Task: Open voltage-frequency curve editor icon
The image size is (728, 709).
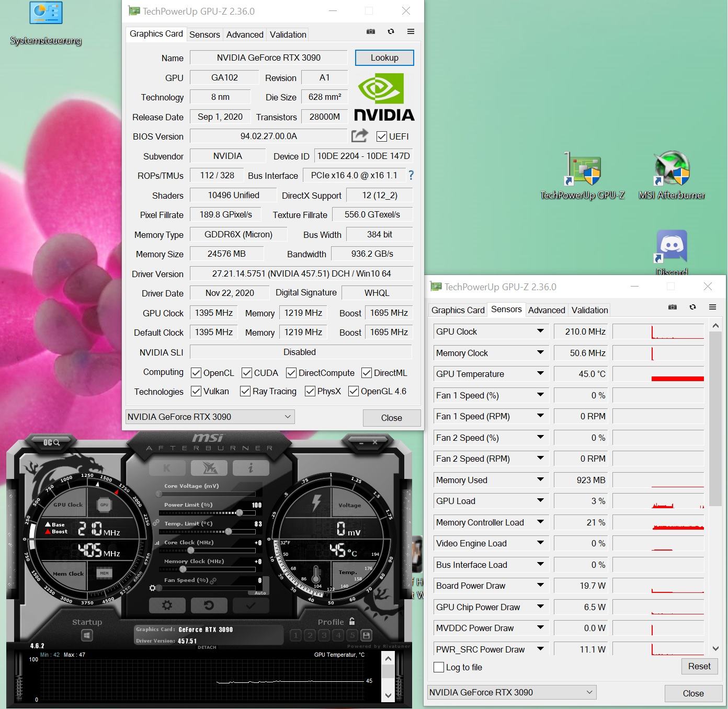Action: tap(157, 543)
